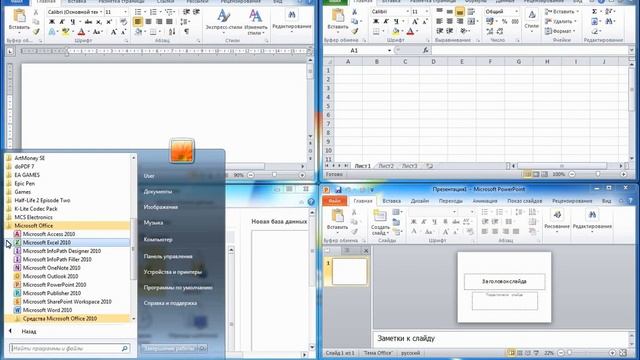Toggle Excel bottom align button
This screenshot has height=360, width=640.
[x=460, y=11]
